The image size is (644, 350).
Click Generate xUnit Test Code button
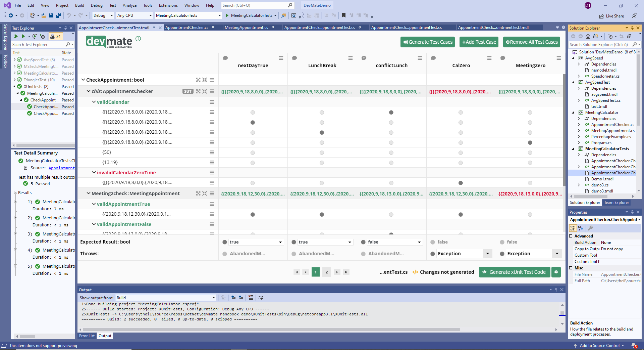pos(515,272)
